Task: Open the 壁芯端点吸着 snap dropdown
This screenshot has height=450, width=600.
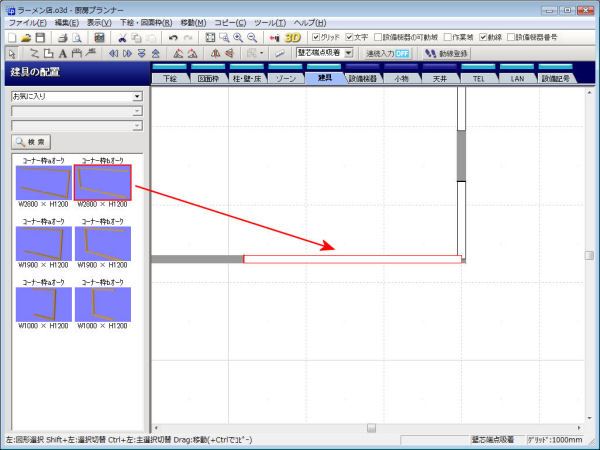Action: click(325, 53)
